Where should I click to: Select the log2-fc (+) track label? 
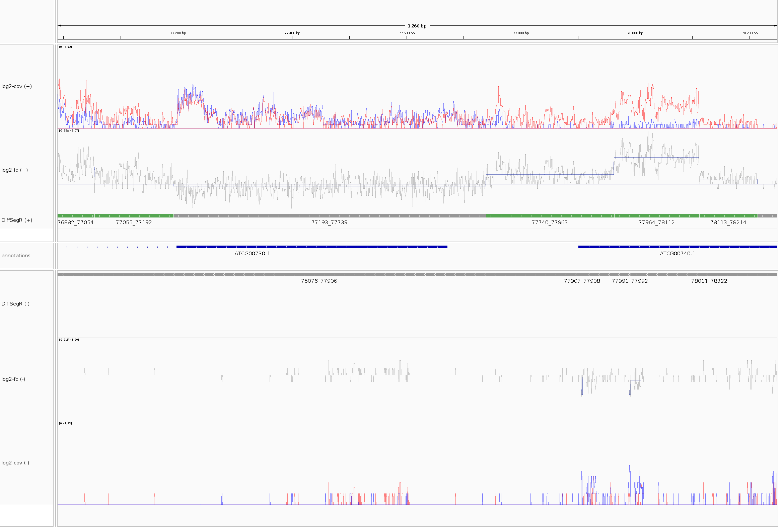pos(15,171)
